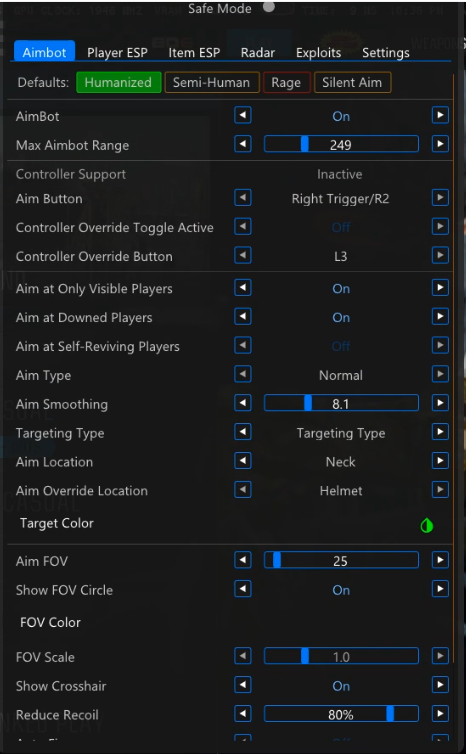The image size is (466, 754).
Task: Click left arrow beside FOV Scale
Action: tap(243, 656)
